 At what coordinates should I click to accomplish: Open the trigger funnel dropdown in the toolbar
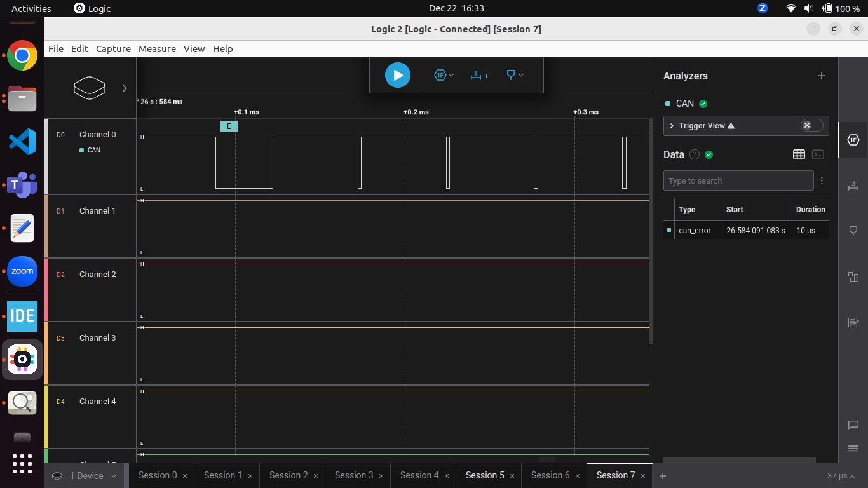tap(513, 75)
